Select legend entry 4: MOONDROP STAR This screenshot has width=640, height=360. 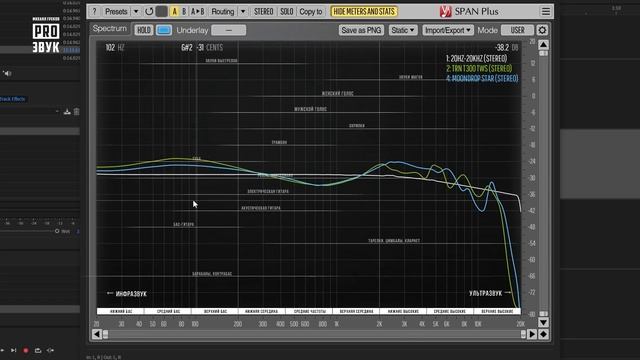482,78
